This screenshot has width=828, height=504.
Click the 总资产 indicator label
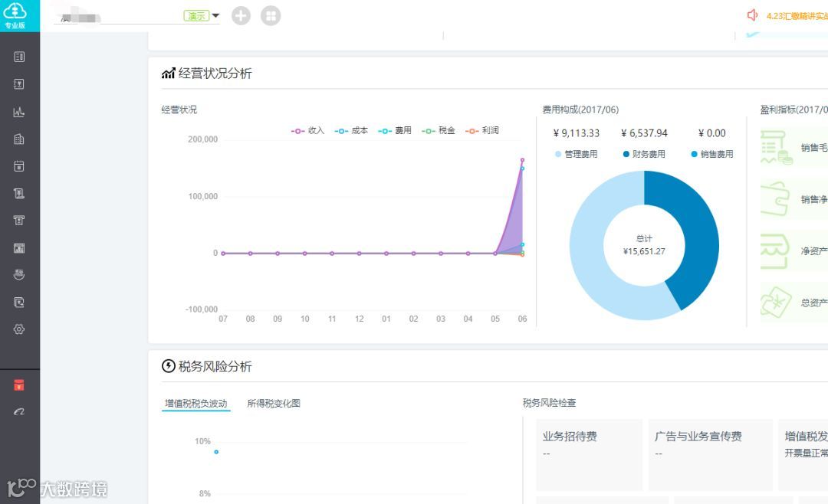pos(813,303)
